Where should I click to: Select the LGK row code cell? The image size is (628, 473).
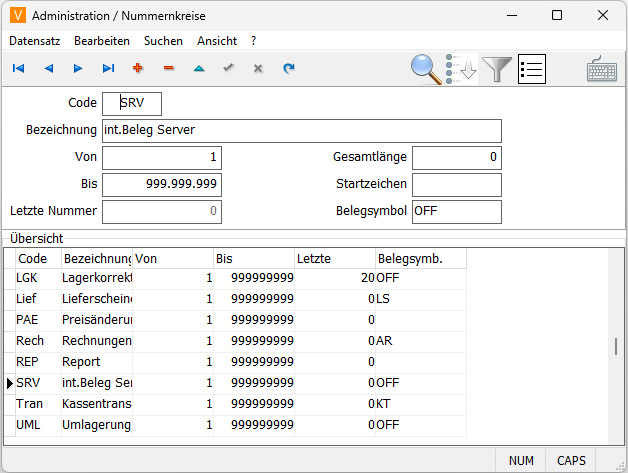pos(38,278)
